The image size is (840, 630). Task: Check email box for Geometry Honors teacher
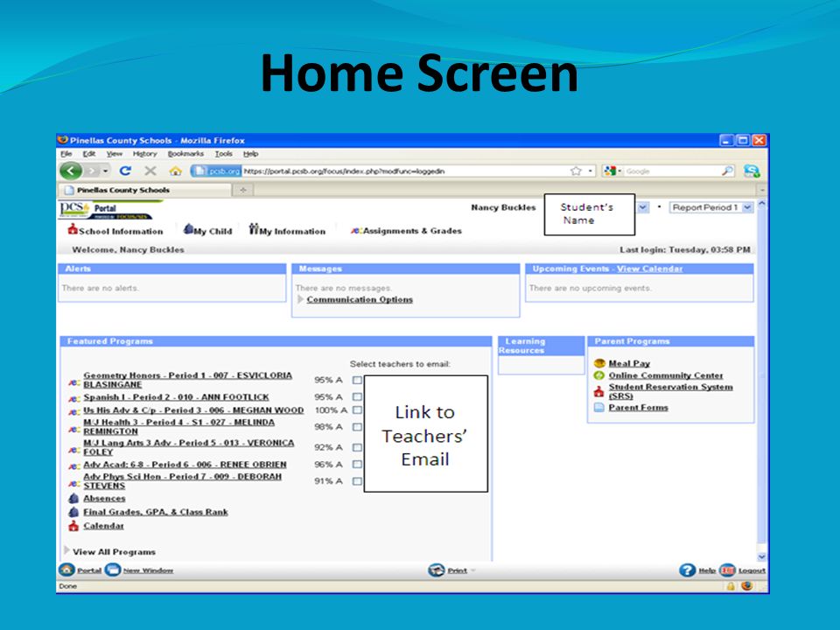pos(357,380)
